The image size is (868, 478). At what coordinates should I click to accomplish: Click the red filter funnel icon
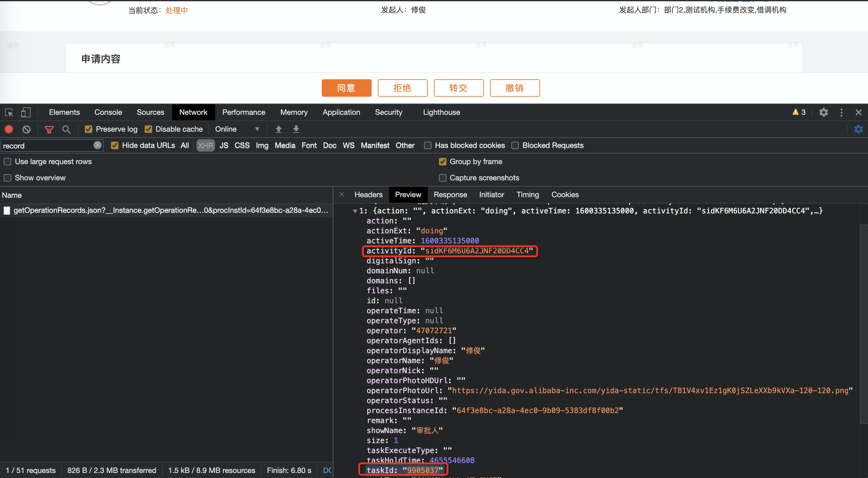click(49, 129)
